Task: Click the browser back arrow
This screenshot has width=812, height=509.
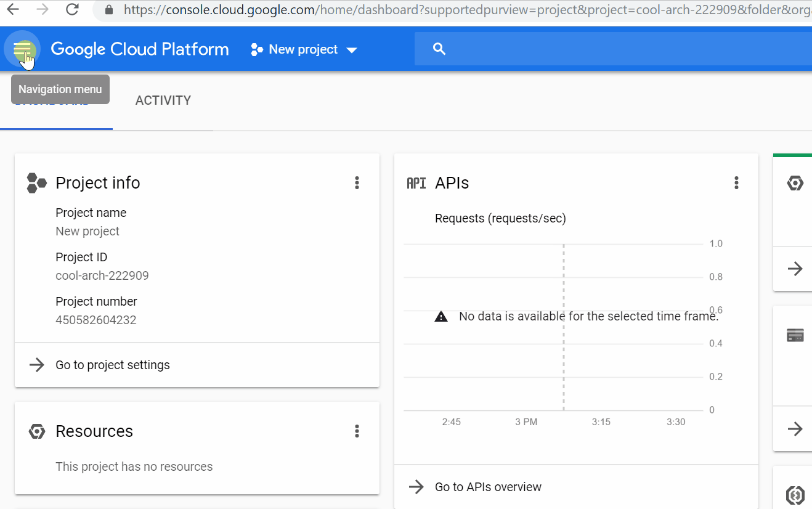Action: tap(12, 9)
